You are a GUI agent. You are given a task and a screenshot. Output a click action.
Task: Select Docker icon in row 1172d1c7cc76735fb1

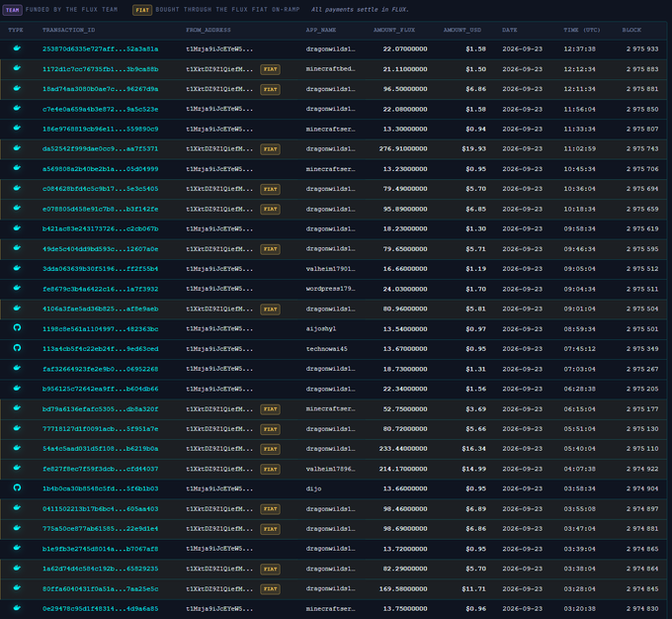(x=17, y=68)
